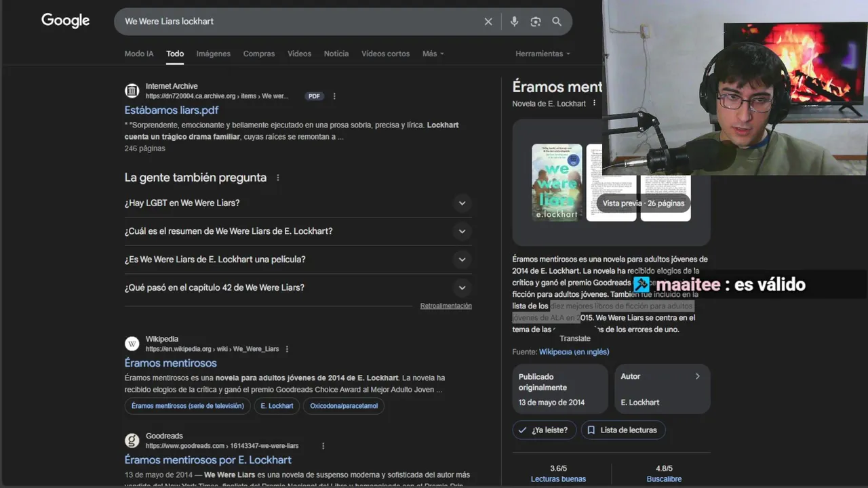
Task: Open the 'Más' dropdown in search tabs
Action: coord(433,54)
